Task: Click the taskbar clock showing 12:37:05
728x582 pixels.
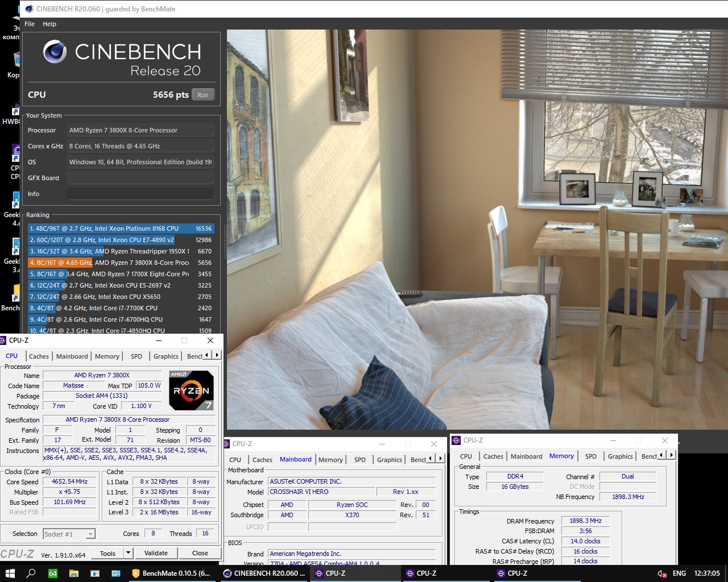Action: 707,573
